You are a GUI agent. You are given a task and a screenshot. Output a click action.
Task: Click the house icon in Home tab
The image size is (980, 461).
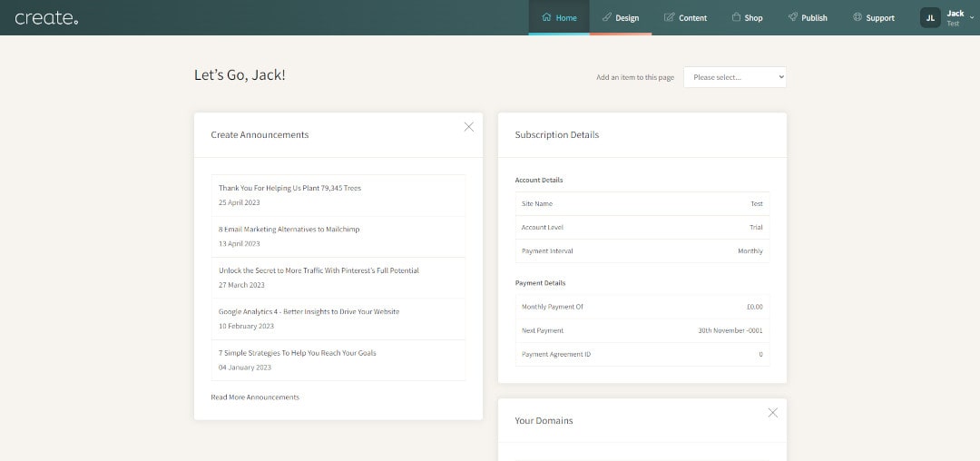click(x=547, y=17)
